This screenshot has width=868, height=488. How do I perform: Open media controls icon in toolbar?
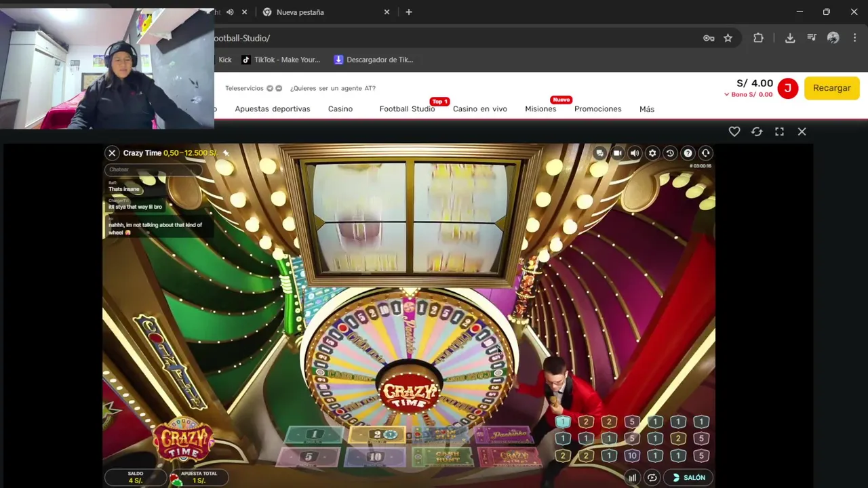click(x=812, y=38)
